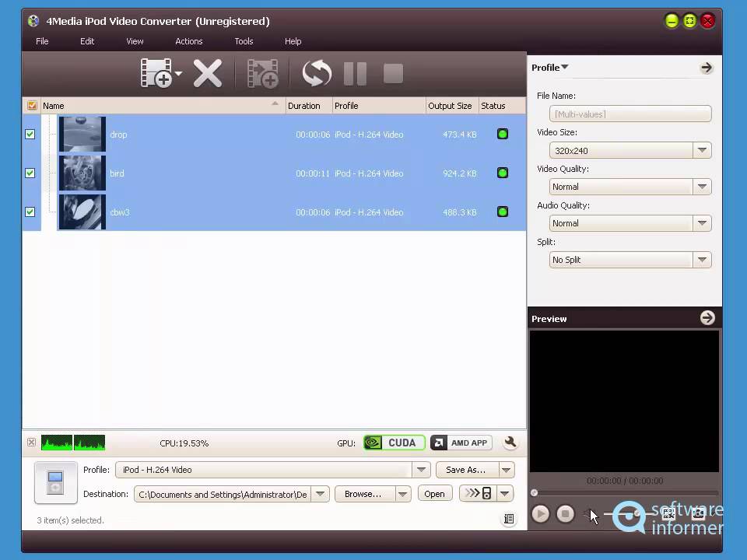Click the Profile column header

point(379,106)
